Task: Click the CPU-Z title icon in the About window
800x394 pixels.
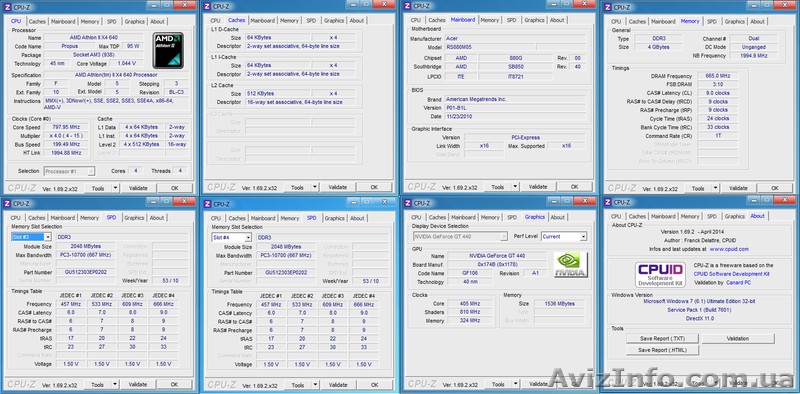Action: (x=608, y=202)
